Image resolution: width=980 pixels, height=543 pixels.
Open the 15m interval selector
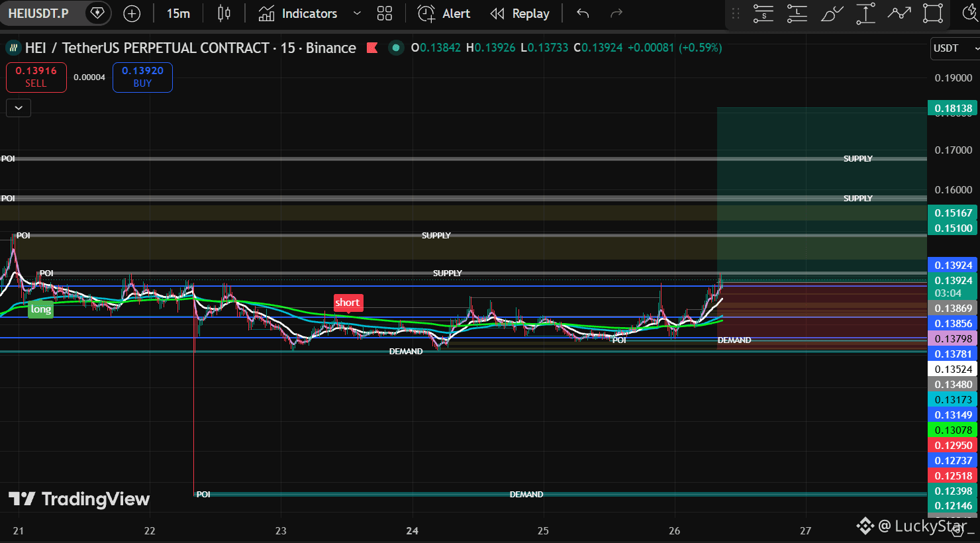(x=178, y=13)
